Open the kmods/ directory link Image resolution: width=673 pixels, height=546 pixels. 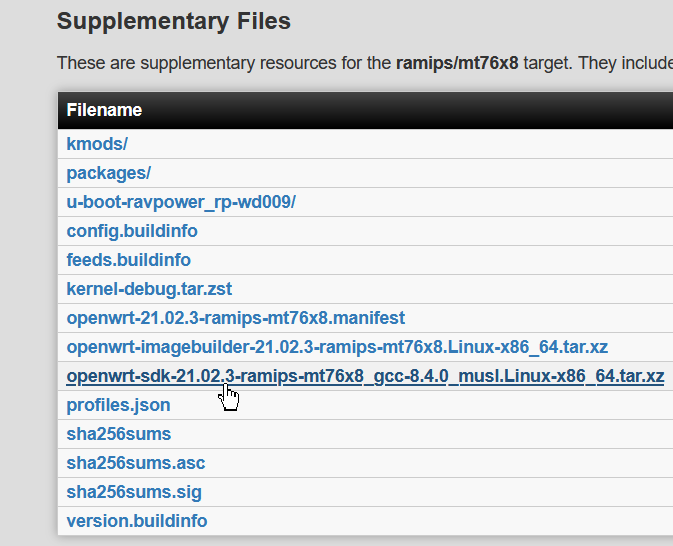pyautogui.click(x=97, y=144)
